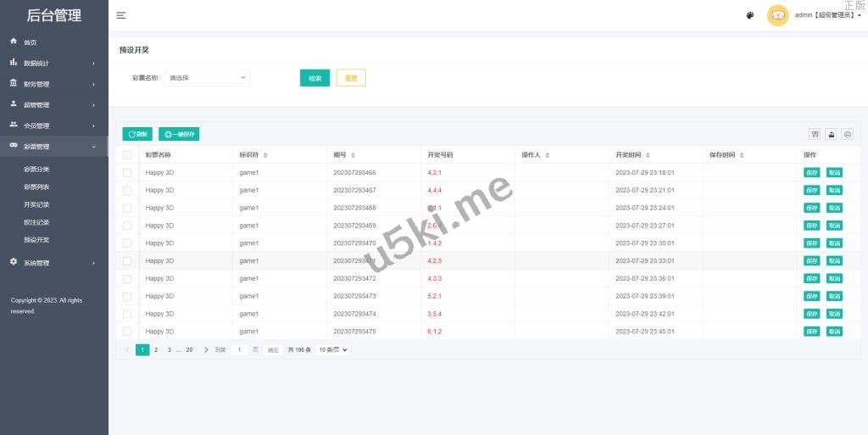Screen dimensions: 868x435
Task: Click the sidebar collapse hamburger icon
Action: coord(121,15)
